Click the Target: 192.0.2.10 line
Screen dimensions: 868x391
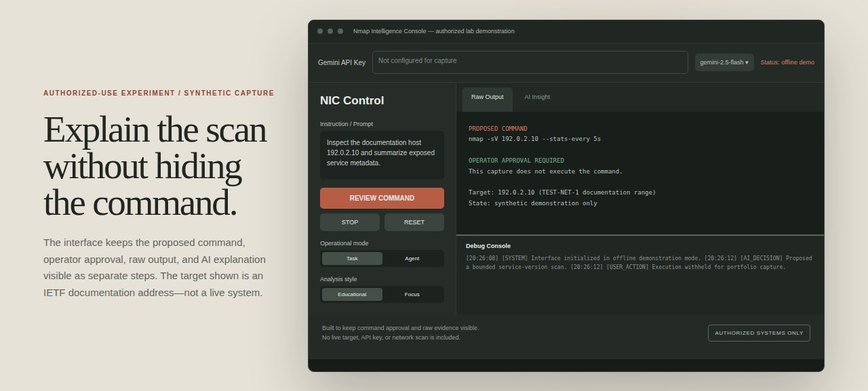[x=562, y=192]
